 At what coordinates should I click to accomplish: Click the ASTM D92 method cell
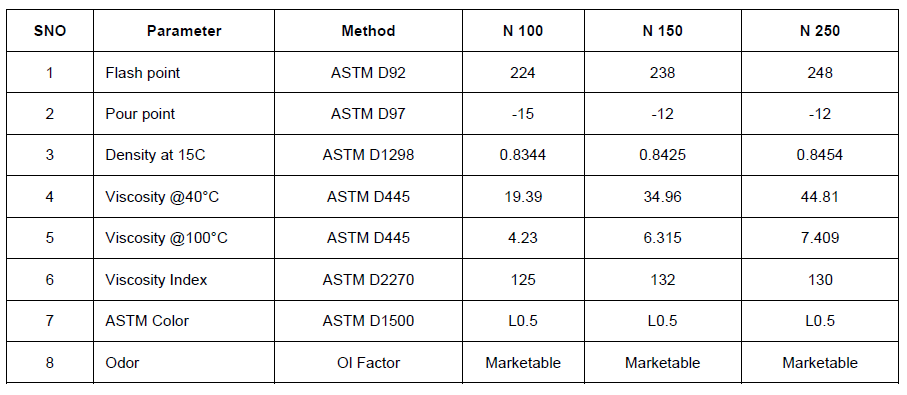click(x=368, y=73)
